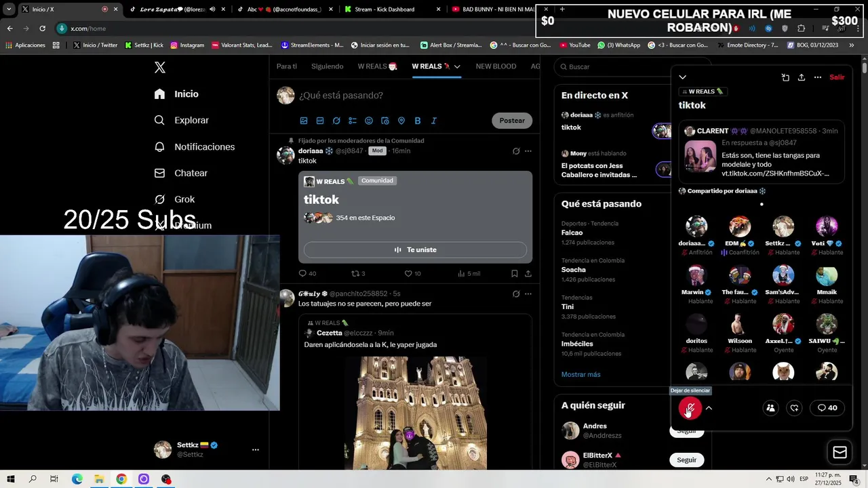Click Grok enhance icon in composer toolbar

(336, 121)
